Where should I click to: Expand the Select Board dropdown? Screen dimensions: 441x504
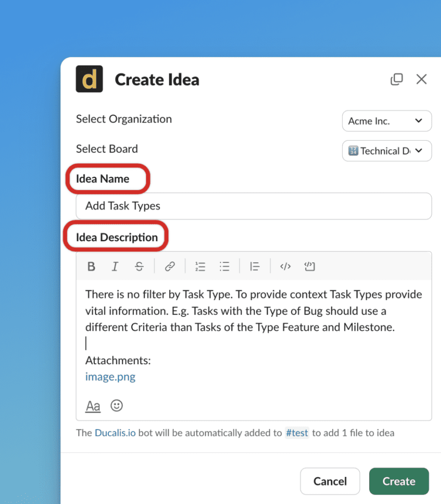tap(386, 151)
